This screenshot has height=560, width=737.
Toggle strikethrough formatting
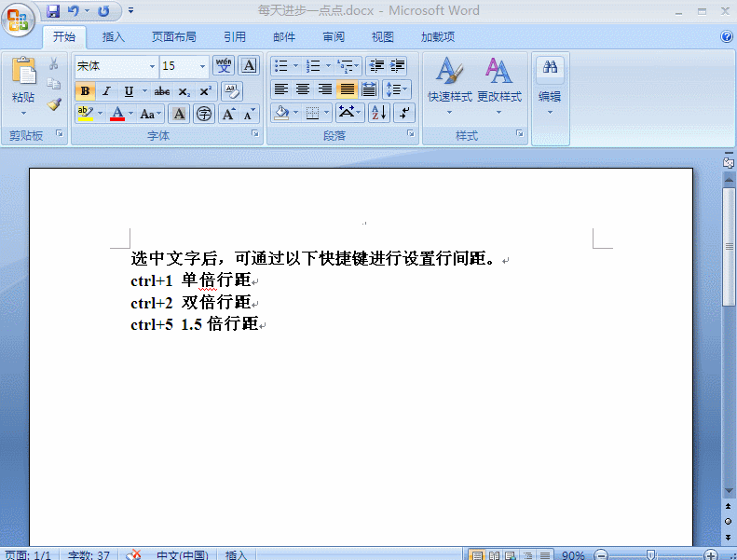(162, 90)
